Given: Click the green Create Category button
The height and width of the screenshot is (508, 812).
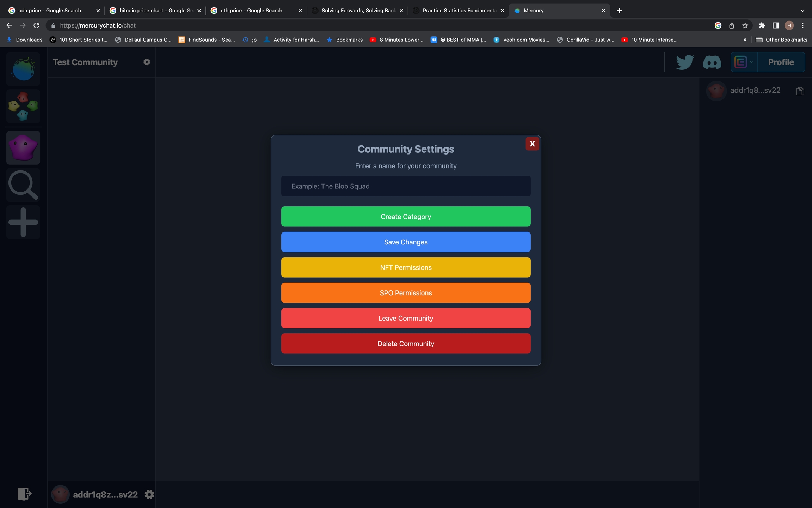Looking at the screenshot, I should 406,217.
